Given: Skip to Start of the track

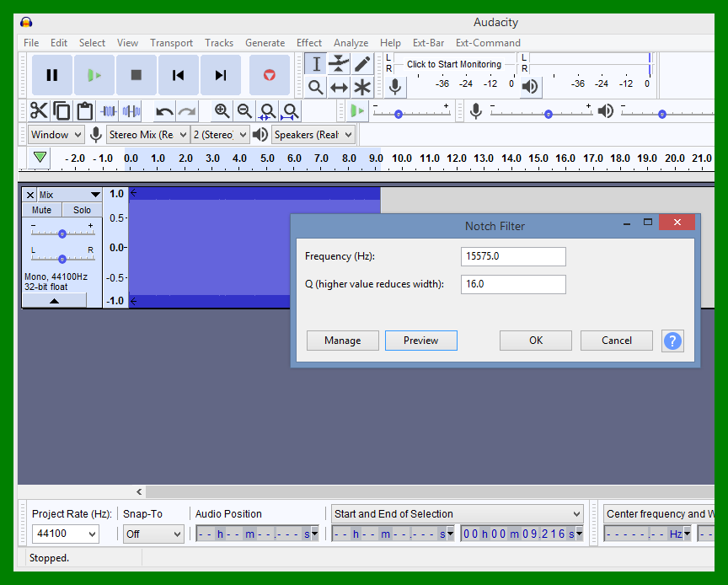Looking at the screenshot, I should click(179, 75).
